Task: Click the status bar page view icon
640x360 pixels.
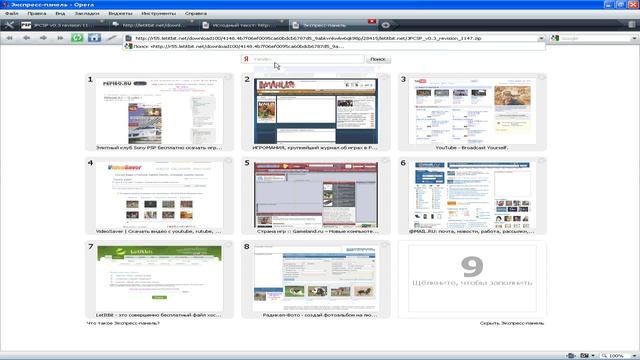Action: (x=571, y=356)
